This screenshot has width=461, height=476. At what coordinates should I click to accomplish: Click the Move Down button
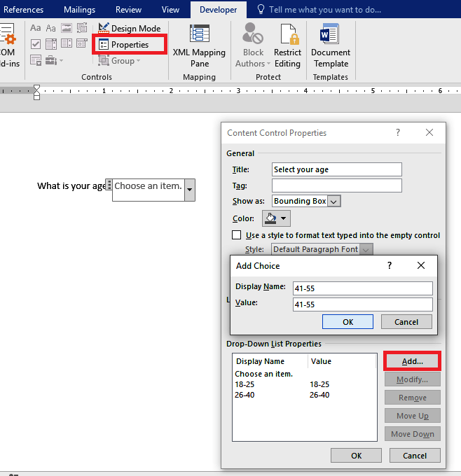click(x=412, y=434)
